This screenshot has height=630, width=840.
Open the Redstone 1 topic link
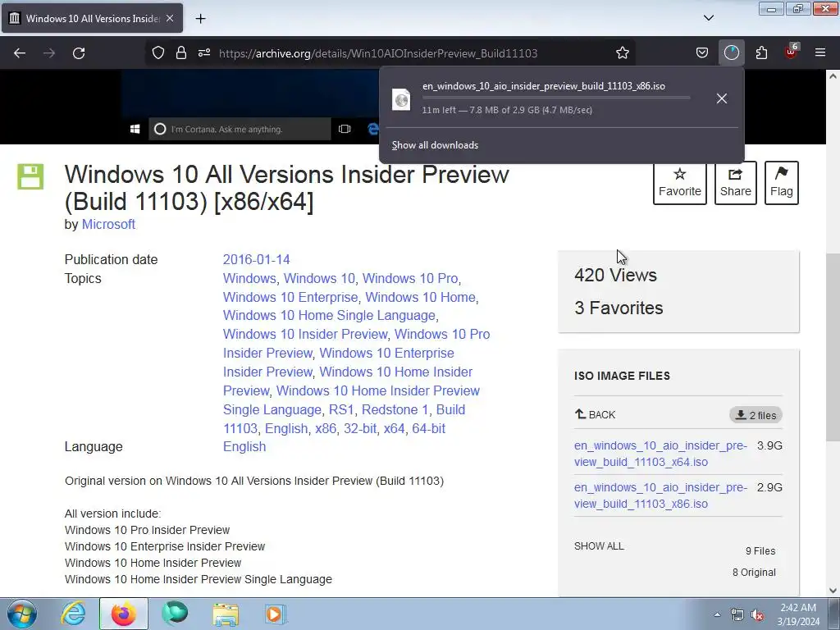tap(395, 410)
